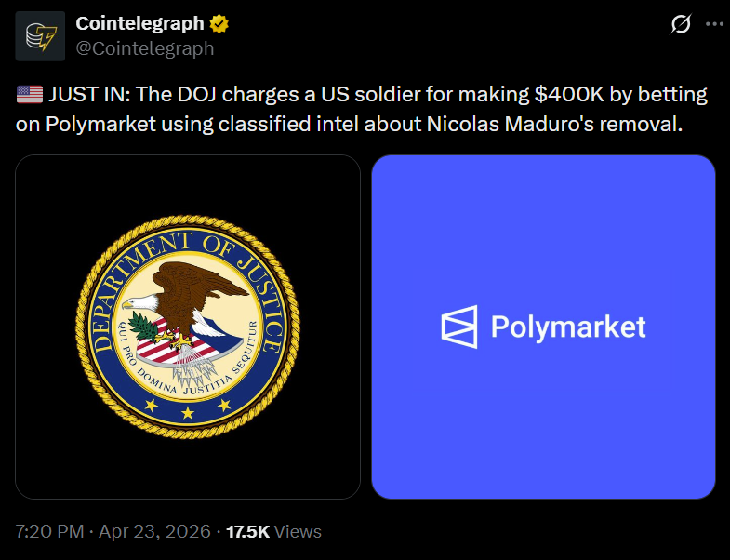Click the US flag emoji in the post
The image size is (730, 560).
click(29, 94)
